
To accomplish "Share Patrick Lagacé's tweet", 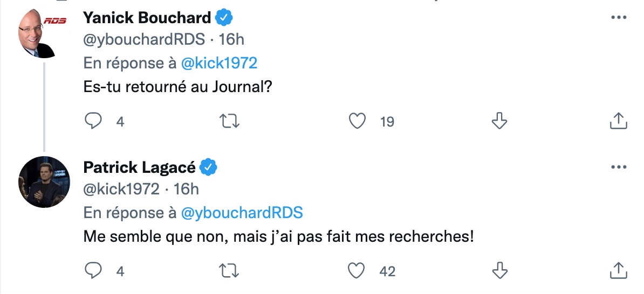I will click(618, 271).
